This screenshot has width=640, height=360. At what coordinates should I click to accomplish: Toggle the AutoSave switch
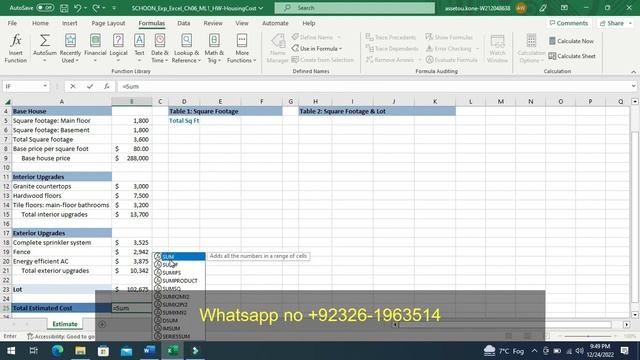click(x=45, y=8)
